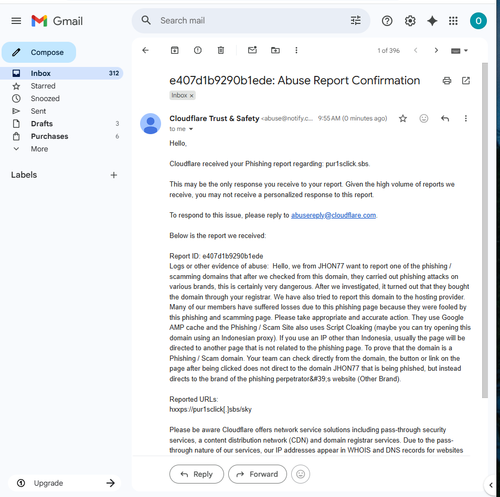Show details dropdown next to 'to me'
Image resolution: width=500 pixels, height=497 pixels.
coord(191,129)
